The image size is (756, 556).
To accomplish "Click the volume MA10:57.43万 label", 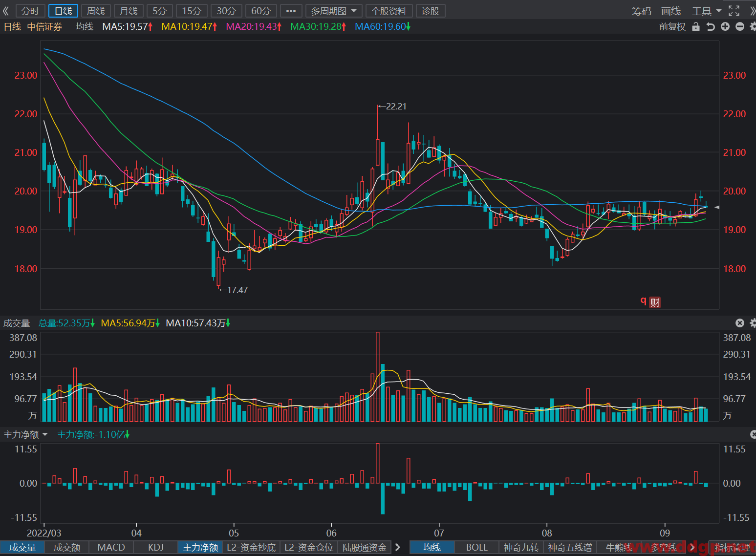I will click(198, 323).
